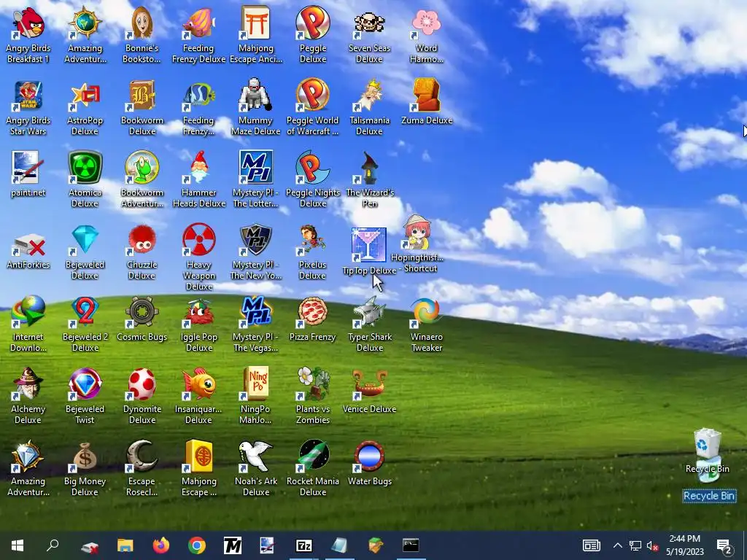Select the Pixelus Deluxe shortcut
747x560 pixels.
point(312,239)
